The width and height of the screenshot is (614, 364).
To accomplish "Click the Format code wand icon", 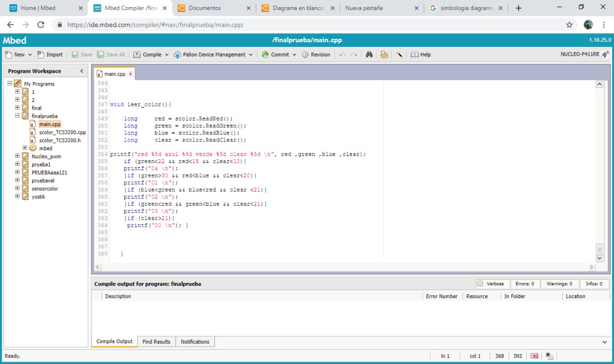I will coord(399,55).
